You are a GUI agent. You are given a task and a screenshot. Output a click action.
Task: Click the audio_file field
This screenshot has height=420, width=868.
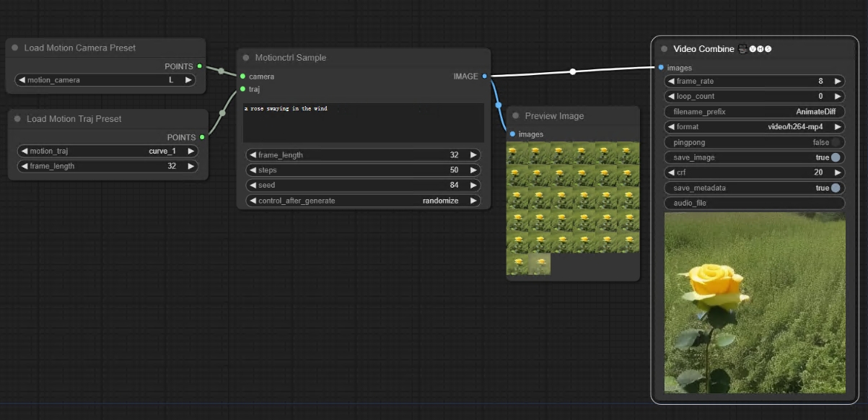755,204
